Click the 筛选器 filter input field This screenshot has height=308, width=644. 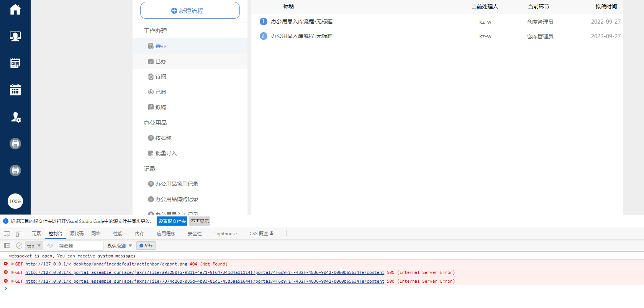tap(80, 246)
